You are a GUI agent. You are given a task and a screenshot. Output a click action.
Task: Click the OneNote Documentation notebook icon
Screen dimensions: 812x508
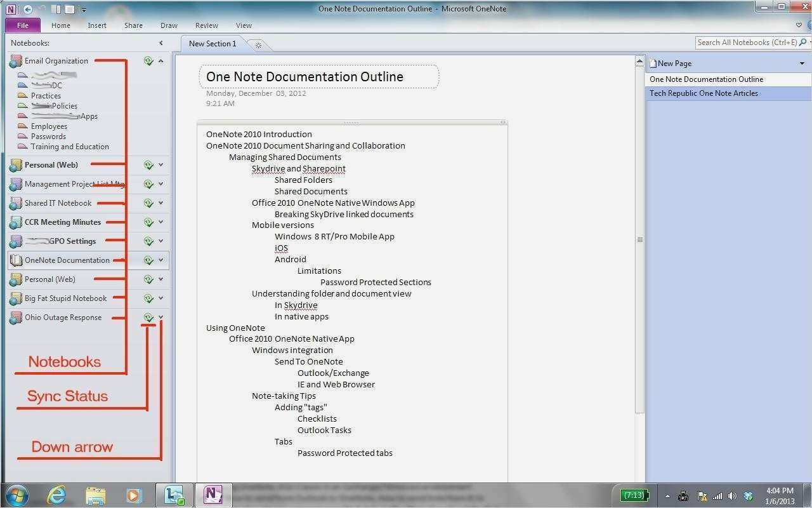[15, 260]
